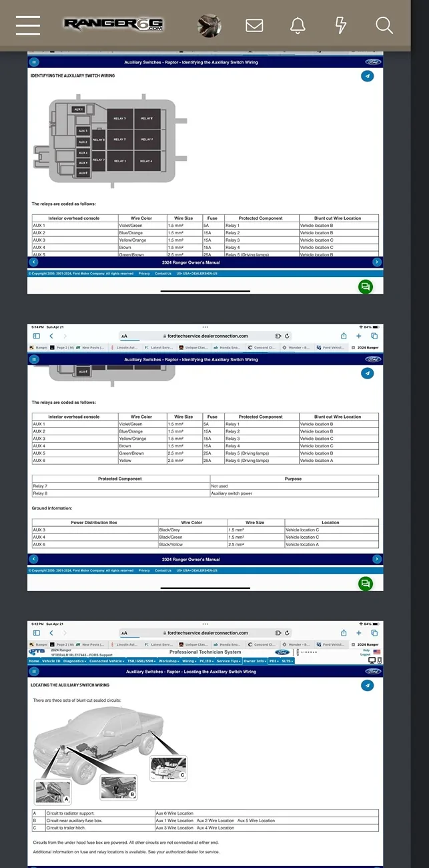
Task: Open the bell alerts icon
Action: coord(298,25)
